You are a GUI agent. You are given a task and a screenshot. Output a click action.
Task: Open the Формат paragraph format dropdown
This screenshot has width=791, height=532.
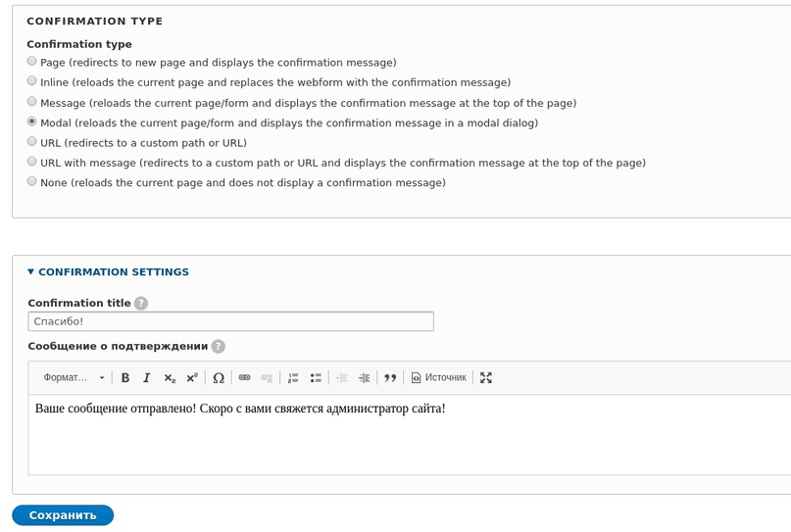point(74,377)
